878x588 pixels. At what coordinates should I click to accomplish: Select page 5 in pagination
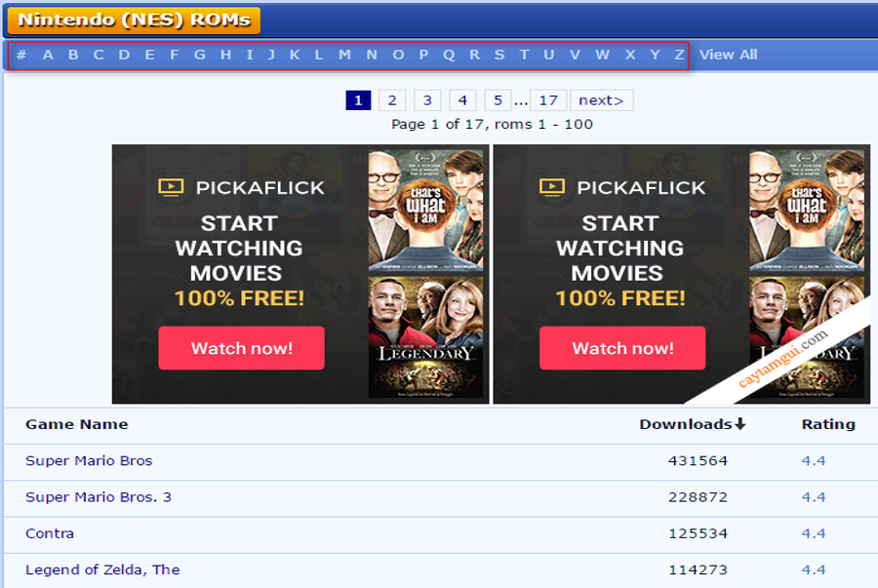coord(498,100)
